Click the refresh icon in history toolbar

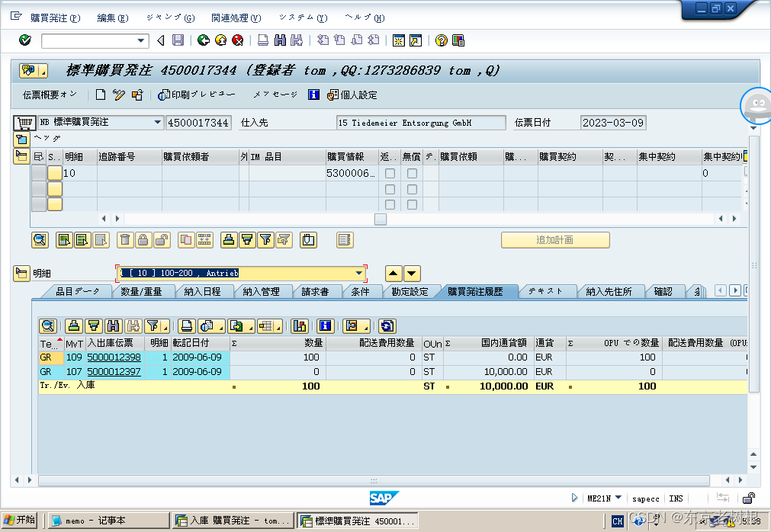click(387, 325)
